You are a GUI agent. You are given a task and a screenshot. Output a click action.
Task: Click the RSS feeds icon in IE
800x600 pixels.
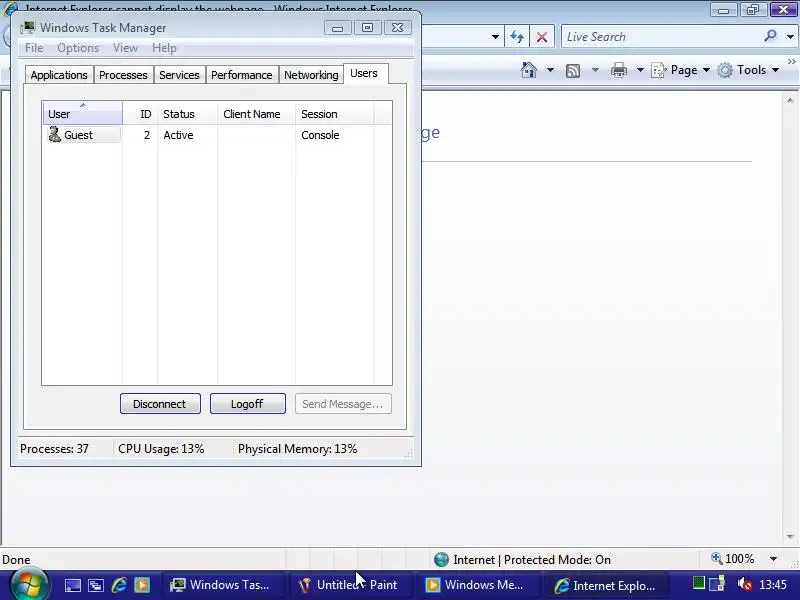coord(573,70)
